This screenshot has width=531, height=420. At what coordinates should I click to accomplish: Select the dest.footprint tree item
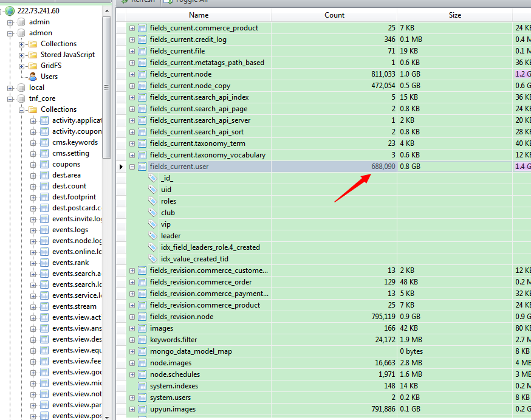click(x=74, y=197)
